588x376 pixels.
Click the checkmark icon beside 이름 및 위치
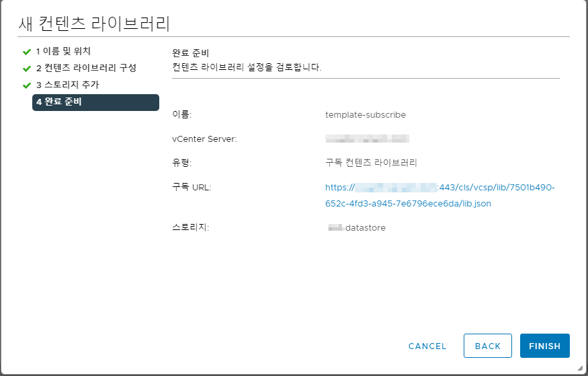click(x=27, y=51)
